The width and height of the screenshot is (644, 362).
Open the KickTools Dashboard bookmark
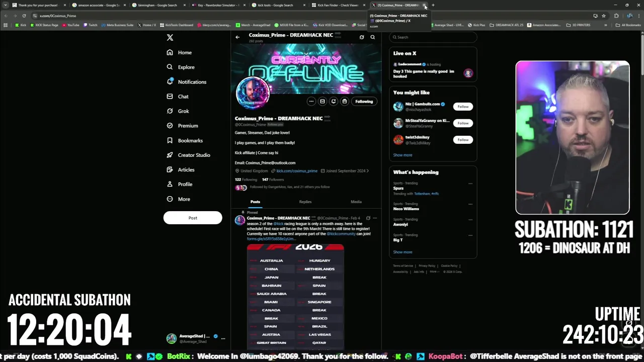click(x=176, y=25)
